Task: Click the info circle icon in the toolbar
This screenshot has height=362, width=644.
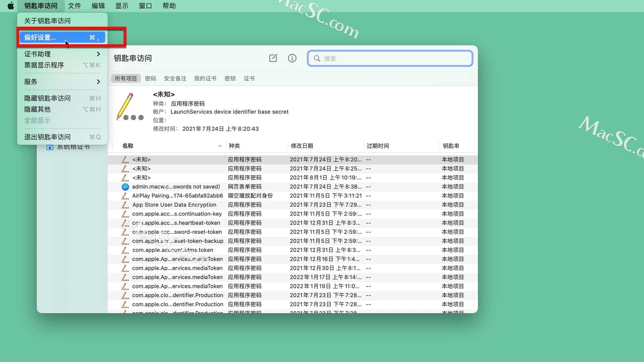Action: [292, 58]
